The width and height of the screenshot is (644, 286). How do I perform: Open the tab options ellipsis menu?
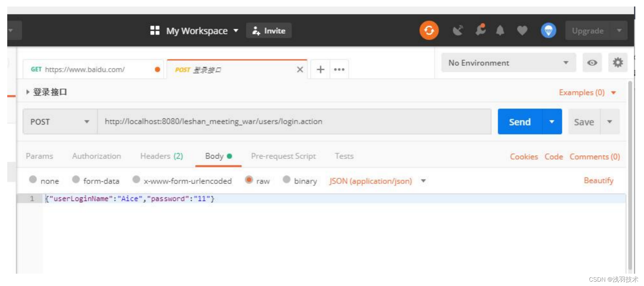pos(339,70)
